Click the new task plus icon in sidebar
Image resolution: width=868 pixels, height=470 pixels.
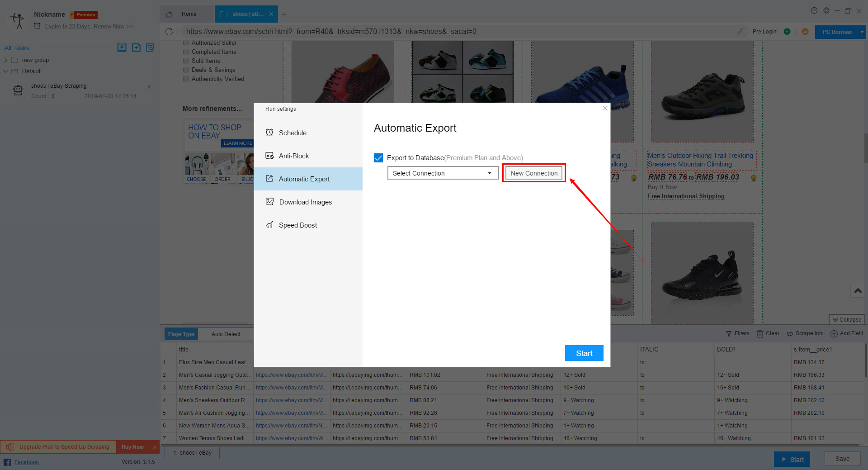pos(136,47)
